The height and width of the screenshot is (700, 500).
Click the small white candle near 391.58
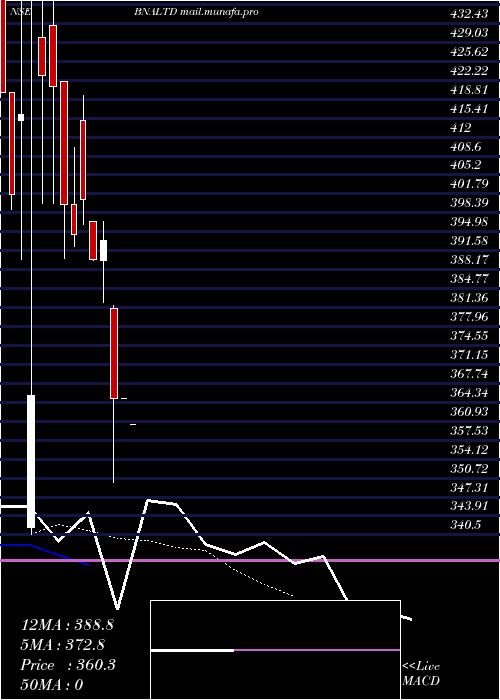tap(103, 250)
